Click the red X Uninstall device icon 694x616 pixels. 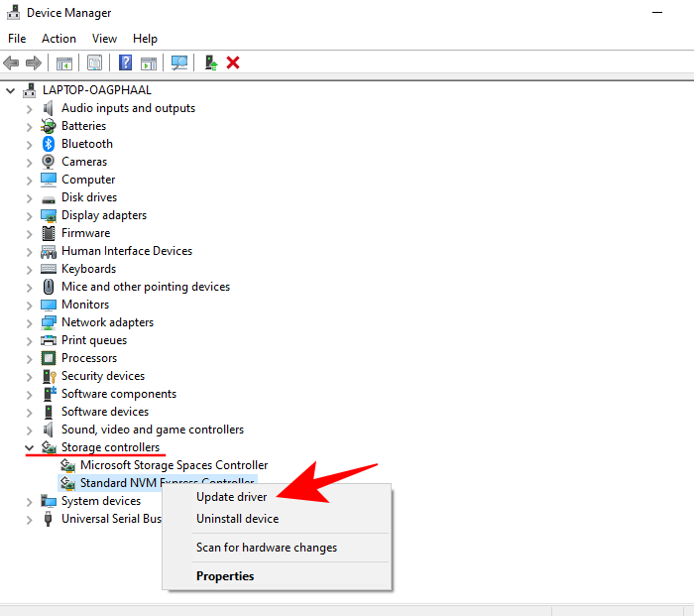[233, 62]
